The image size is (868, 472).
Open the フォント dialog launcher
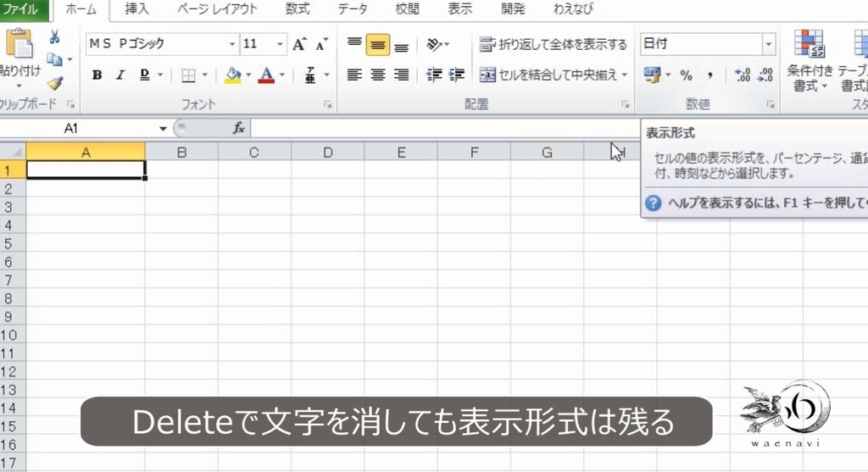(x=328, y=104)
